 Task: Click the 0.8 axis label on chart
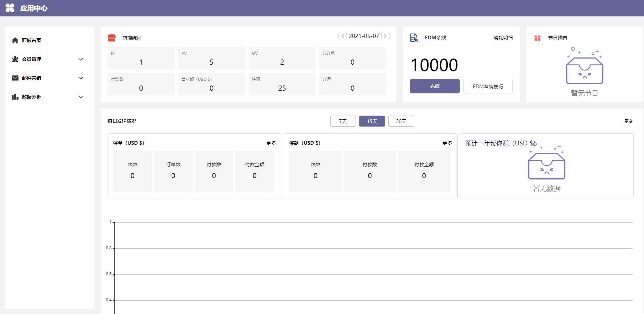(x=109, y=248)
